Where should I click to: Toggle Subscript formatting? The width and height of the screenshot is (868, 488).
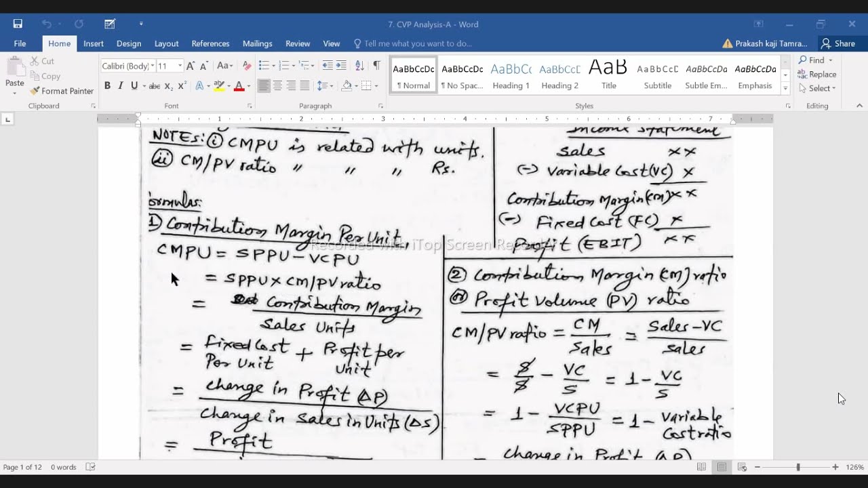tap(170, 85)
